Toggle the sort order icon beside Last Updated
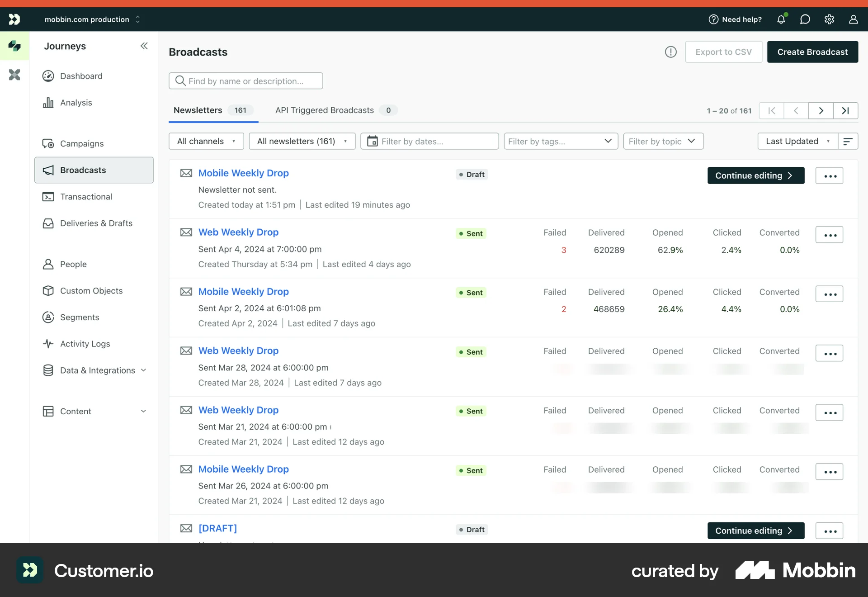 (848, 141)
